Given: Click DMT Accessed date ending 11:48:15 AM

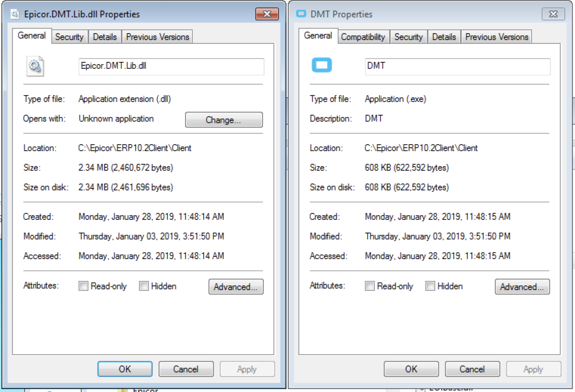Looking at the screenshot, I should click(x=437, y=256).
